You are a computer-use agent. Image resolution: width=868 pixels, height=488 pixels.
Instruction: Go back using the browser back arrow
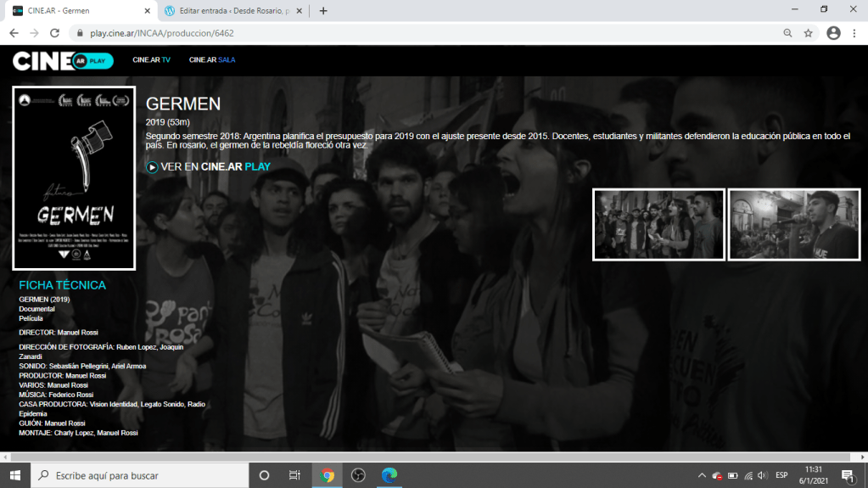pyautogui.click(x=14, y=33)
